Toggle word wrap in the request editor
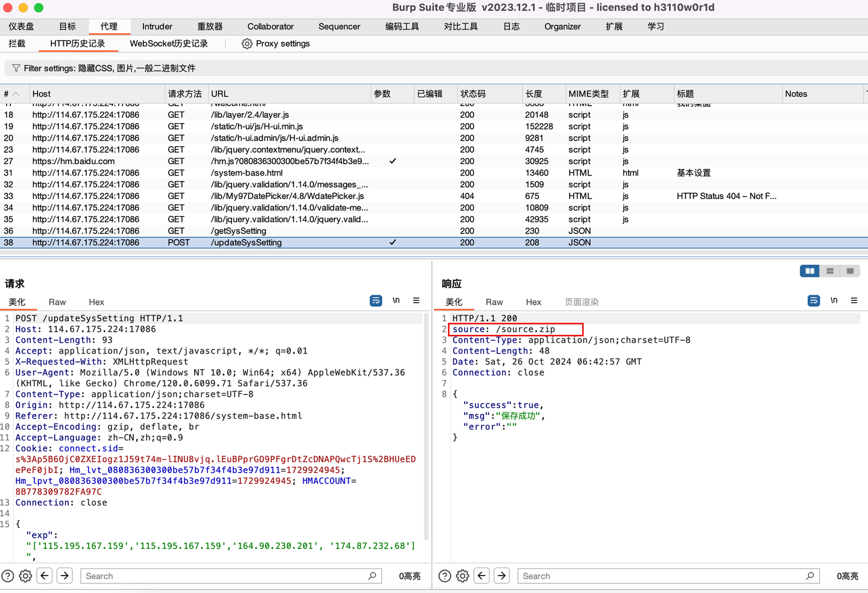This screenshot has height=593, width=868. point(376,300)
